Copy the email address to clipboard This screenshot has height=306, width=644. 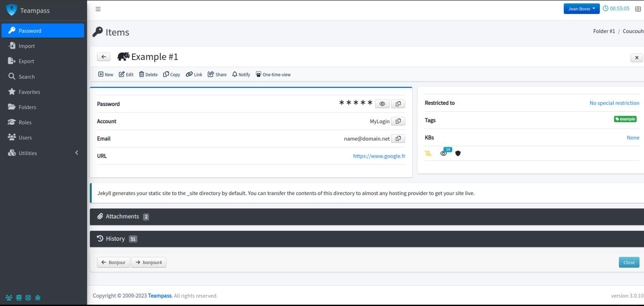(x=398, y=139)
